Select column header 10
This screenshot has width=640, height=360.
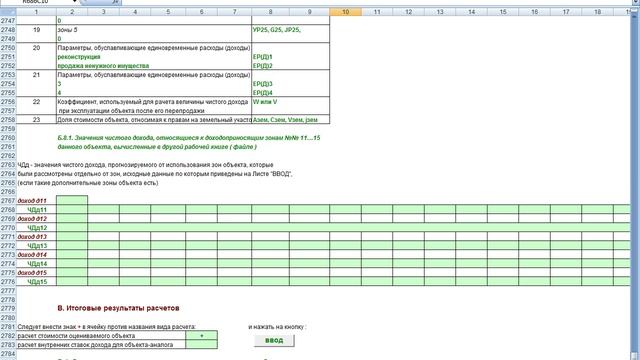point(345,12)
